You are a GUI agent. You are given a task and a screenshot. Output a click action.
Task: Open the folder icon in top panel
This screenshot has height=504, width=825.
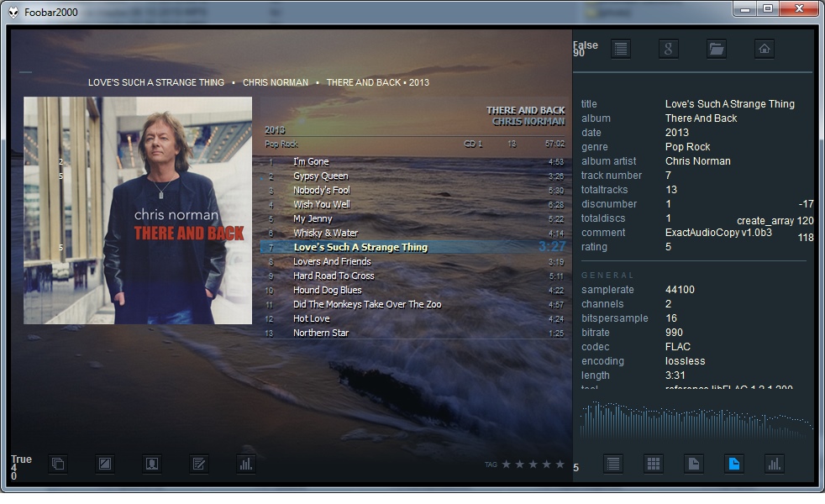pyautogui.click(x=716, y=49)
